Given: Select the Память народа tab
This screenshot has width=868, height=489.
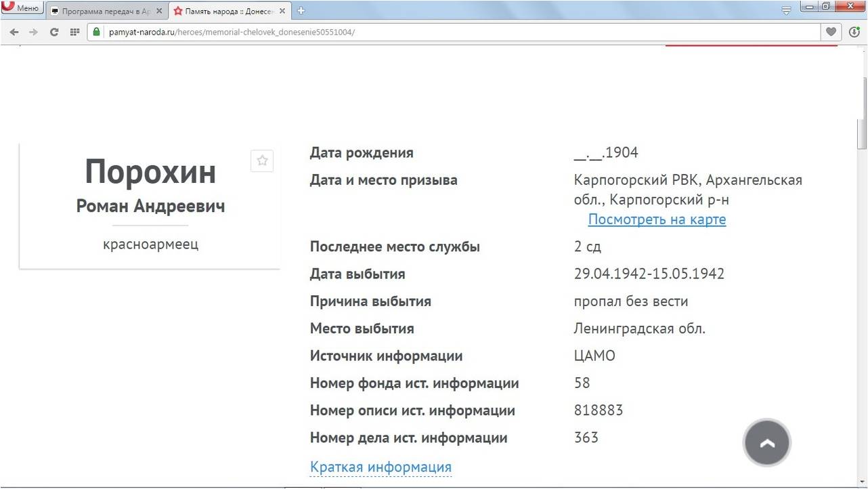Looking at the screenshot, I should click(x=229, y=11).
